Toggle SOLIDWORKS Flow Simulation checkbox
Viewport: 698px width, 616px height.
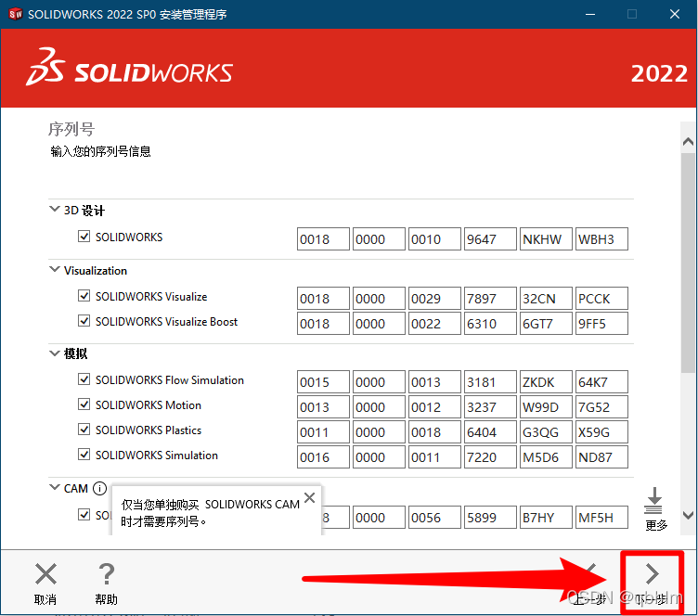click(x=84, y=379)
